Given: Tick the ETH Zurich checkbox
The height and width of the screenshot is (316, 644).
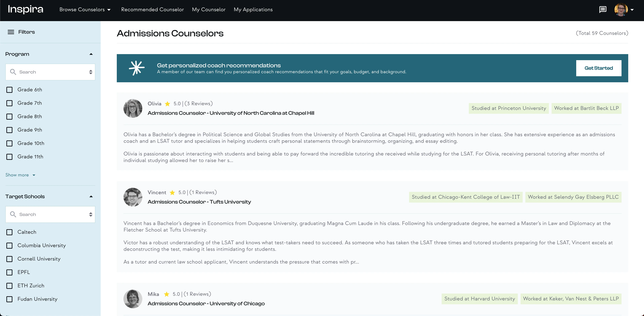Looking at the screenshot, I should 10,286.
